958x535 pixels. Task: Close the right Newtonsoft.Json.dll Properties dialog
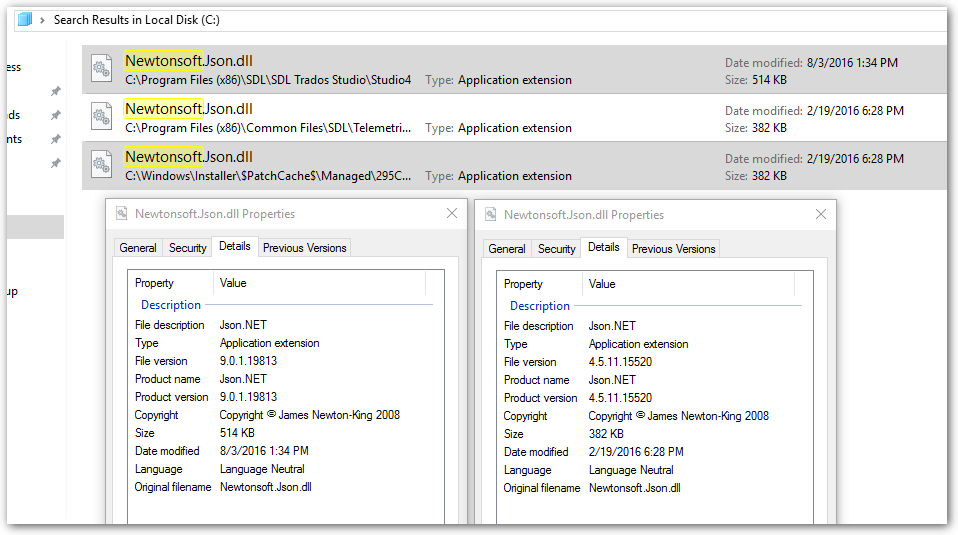(x=821, y=215)
